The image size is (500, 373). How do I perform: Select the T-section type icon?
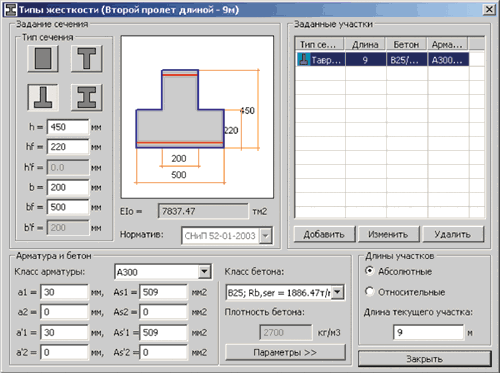87,59
